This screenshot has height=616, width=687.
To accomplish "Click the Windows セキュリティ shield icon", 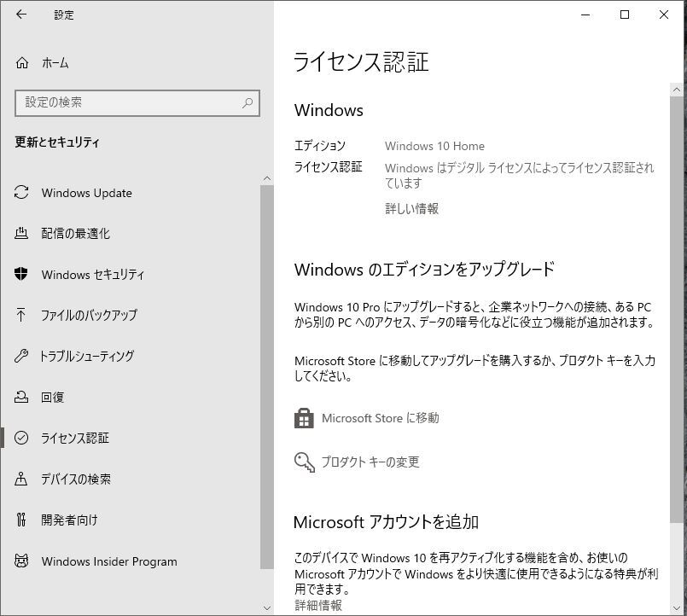I will click(21, 274).
